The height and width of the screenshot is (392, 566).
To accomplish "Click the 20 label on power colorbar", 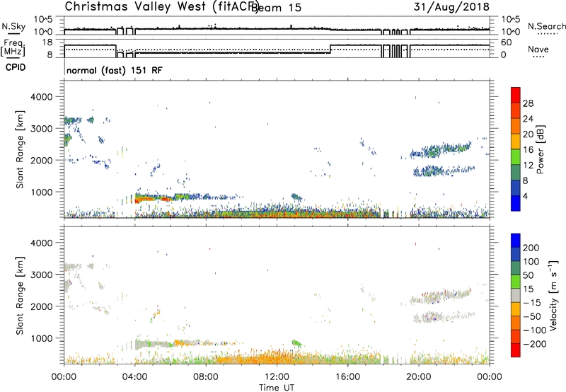I will pyautogui.click(x=528, y=134).
